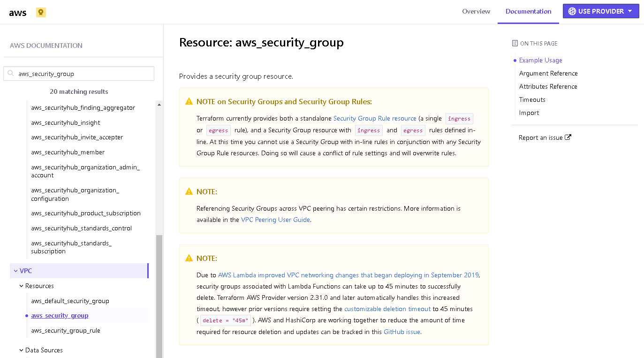The width and height of the screenshot is (644, 358).
Task: Click the globe icon on Use Provider
Action: coord(572,11)
